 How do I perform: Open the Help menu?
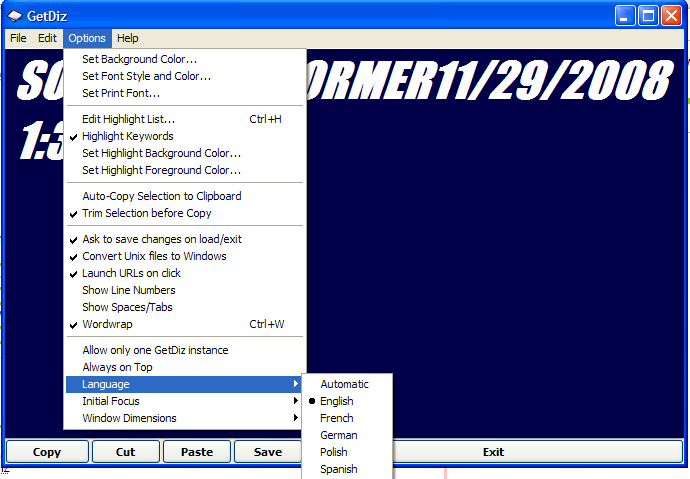point(128,38)
